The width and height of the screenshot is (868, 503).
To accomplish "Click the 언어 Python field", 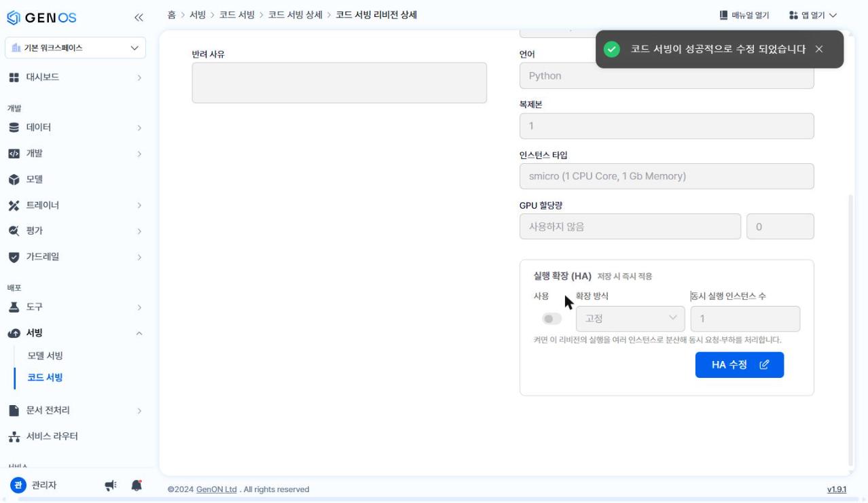I will (x=666, y=75).
